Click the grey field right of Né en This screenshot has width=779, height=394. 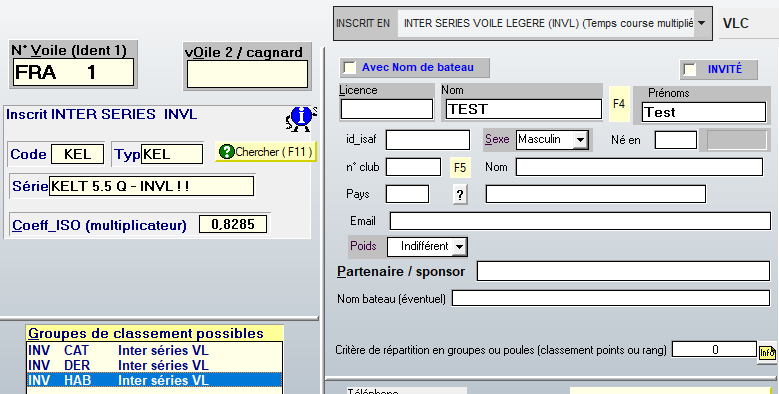[x=737, y=140]
